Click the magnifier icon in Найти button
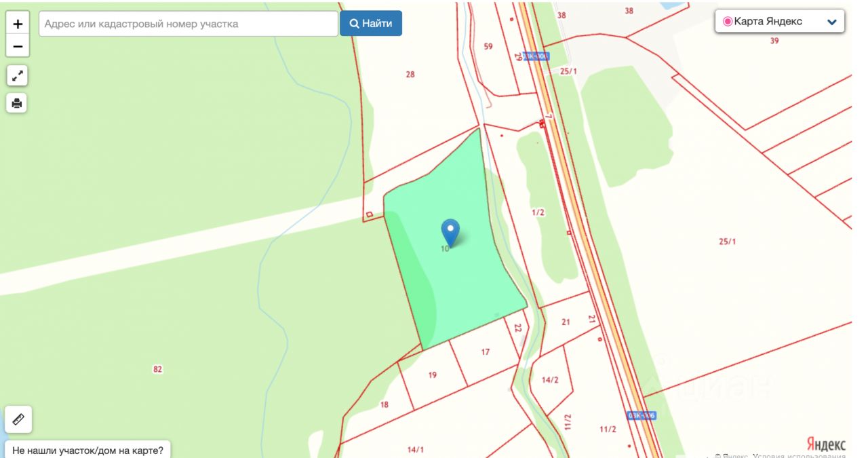Screen dimensions: 868x458 [x=354, y=24]
